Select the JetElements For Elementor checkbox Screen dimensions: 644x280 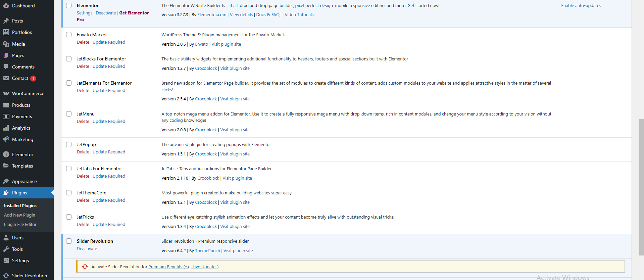[x=69, y=83]
